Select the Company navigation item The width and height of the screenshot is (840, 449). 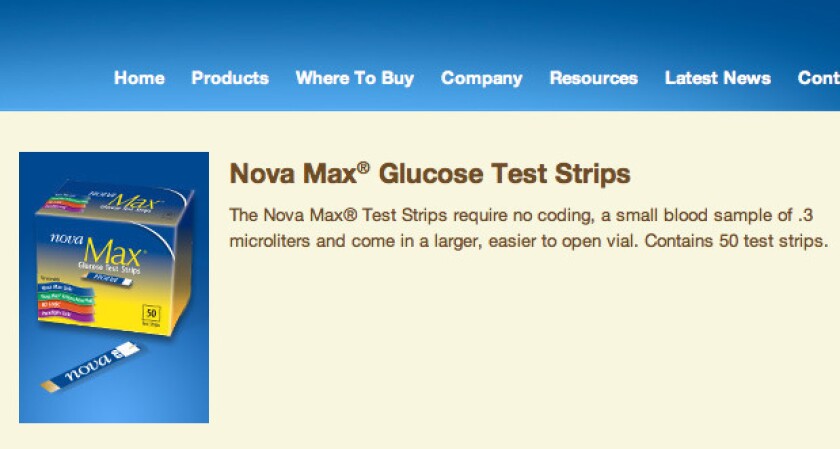point(482,78)
